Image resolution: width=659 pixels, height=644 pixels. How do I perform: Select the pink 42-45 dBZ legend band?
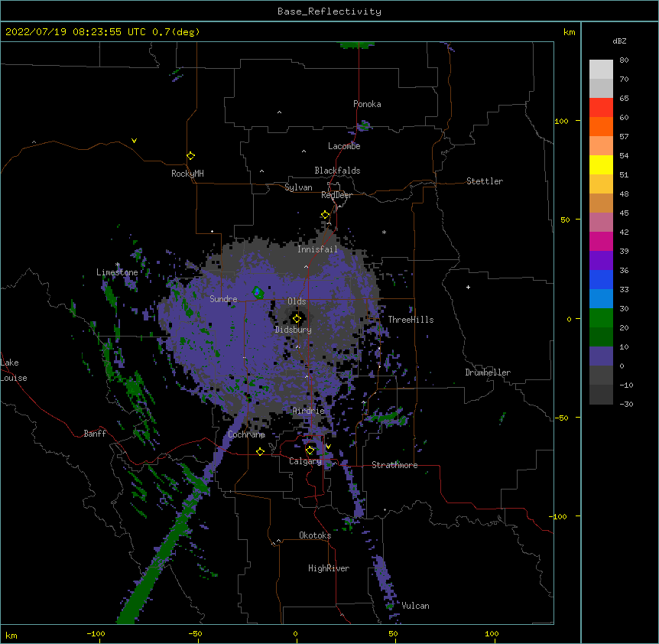tap(601, 223)
